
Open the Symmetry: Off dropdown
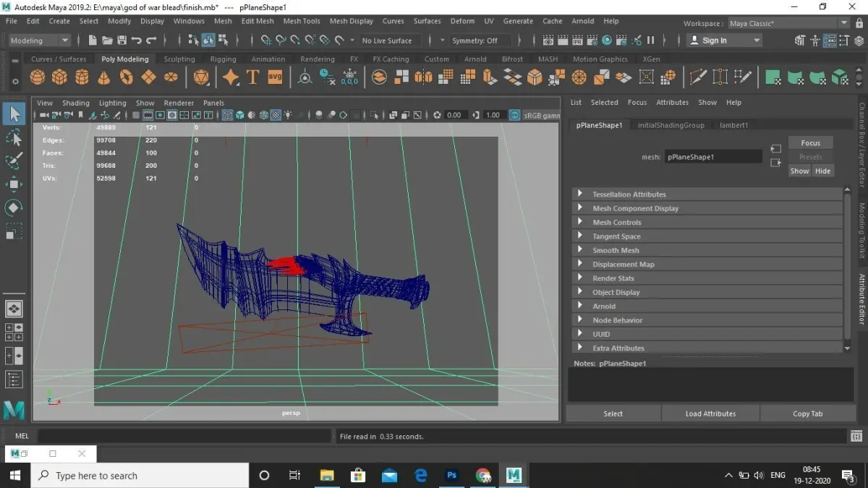[480, 40]
